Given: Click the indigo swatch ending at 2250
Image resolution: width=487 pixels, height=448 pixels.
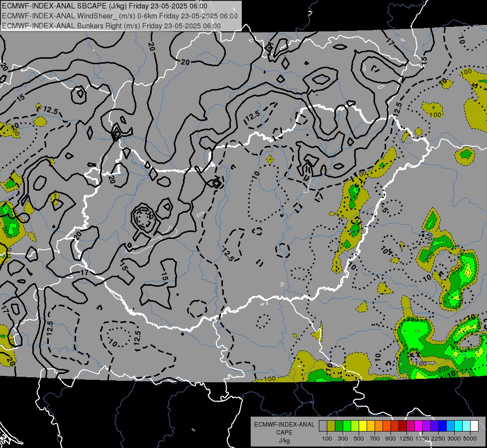Looking at the screenshot, I should point(434,426).
